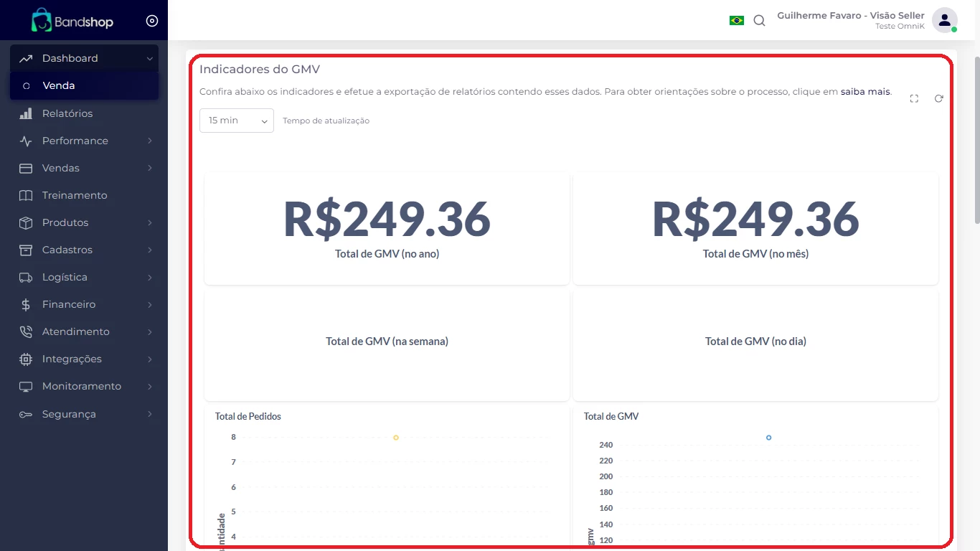Open the search magnifier icon
This screenshot has width=980, height=551.
pos(759,21)
